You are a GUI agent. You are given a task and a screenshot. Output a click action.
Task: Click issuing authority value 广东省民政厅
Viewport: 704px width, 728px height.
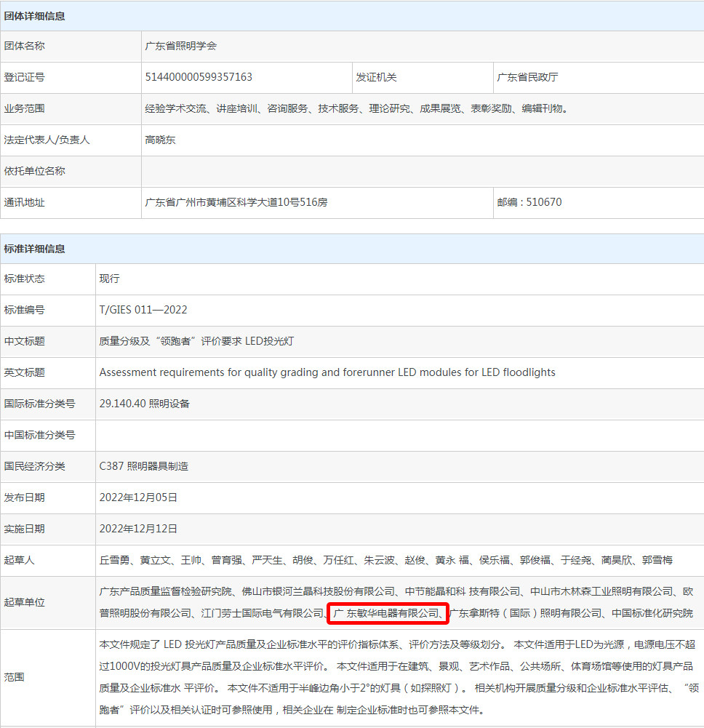click(527, 77)
